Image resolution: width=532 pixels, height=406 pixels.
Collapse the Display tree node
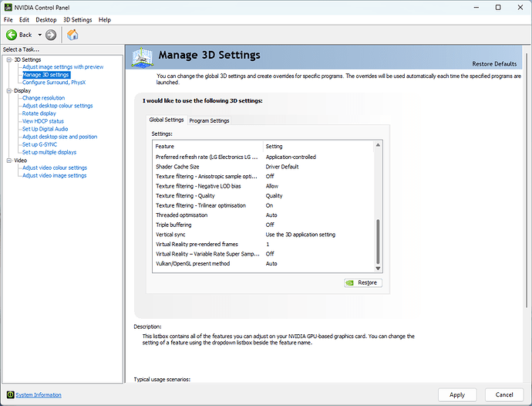coord(7,90)
